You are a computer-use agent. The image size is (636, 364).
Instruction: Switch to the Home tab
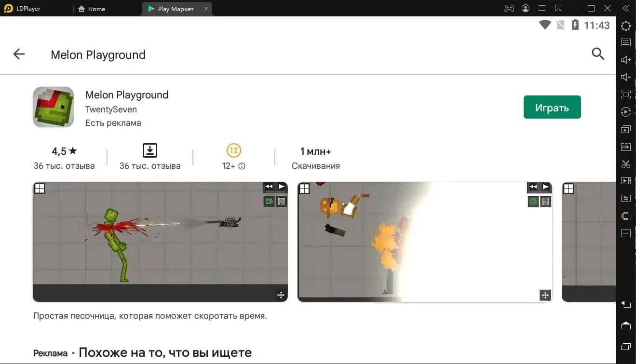coord(92,9)
